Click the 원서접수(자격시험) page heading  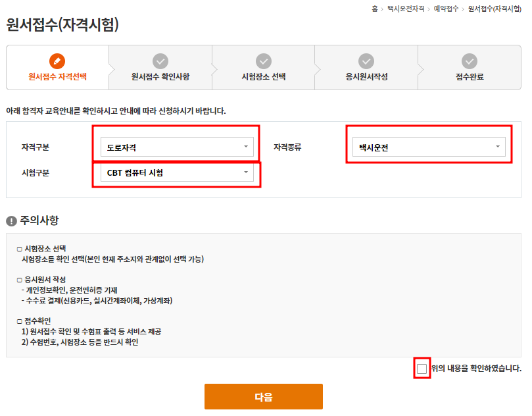tap(62, 24)
